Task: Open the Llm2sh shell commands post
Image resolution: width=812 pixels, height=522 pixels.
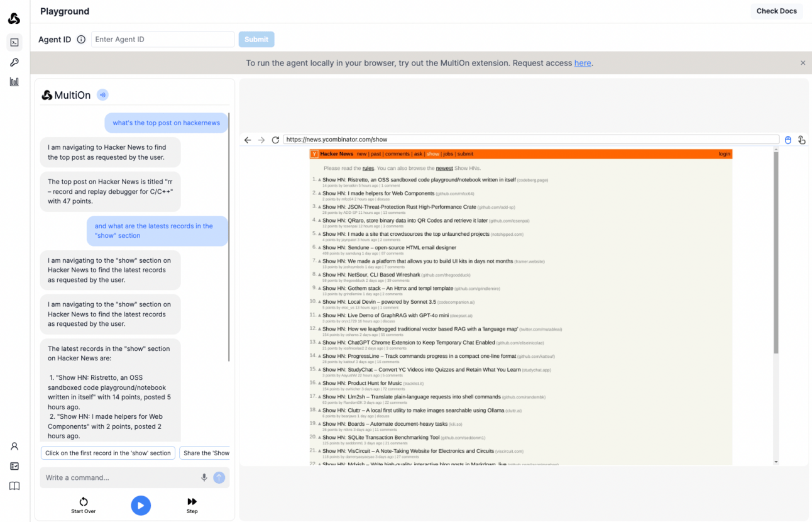Action: point(412,397)
